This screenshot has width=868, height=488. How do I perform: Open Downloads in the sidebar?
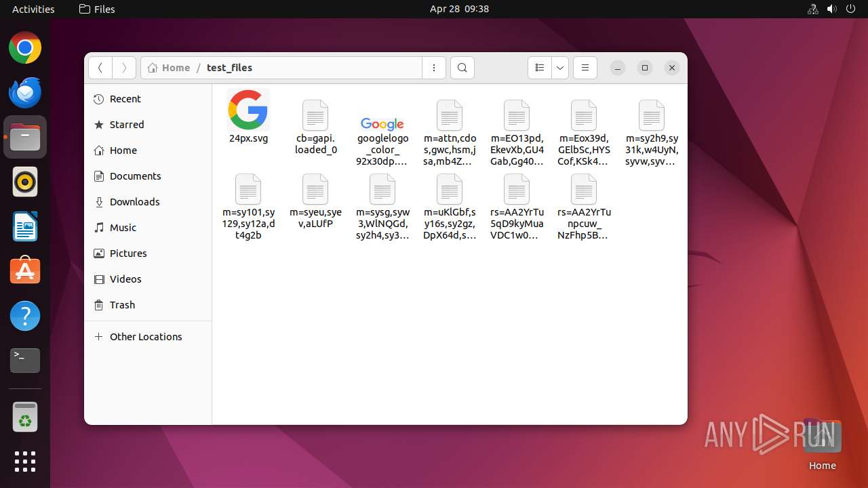click(x=148, y=202)
